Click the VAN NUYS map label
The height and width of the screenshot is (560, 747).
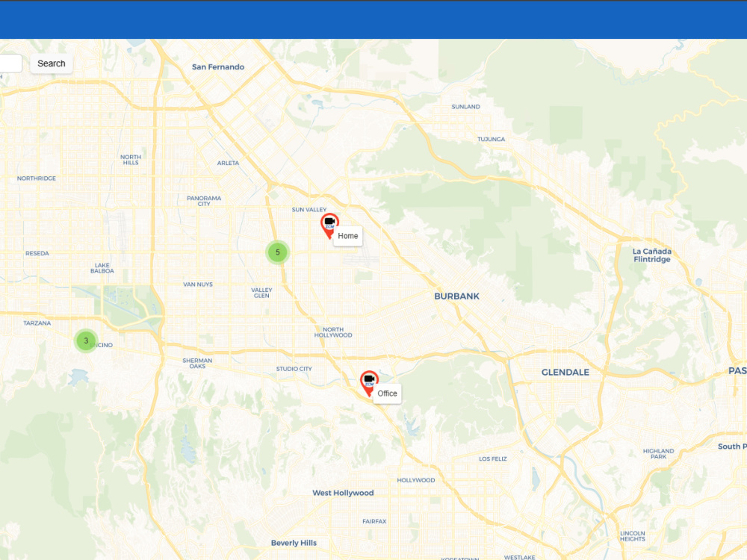198,284
